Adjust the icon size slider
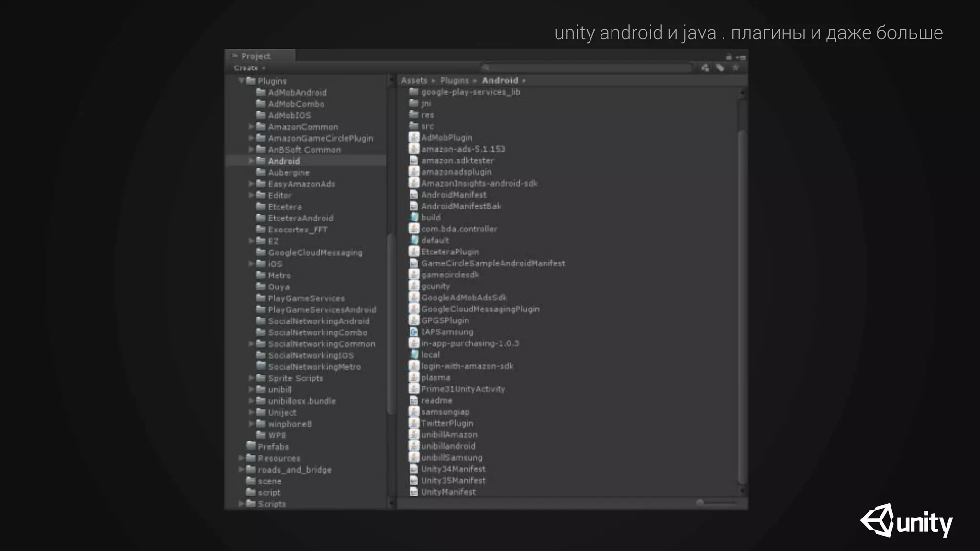The width and height of the screenshot is (980, 551). coord(716,502)
